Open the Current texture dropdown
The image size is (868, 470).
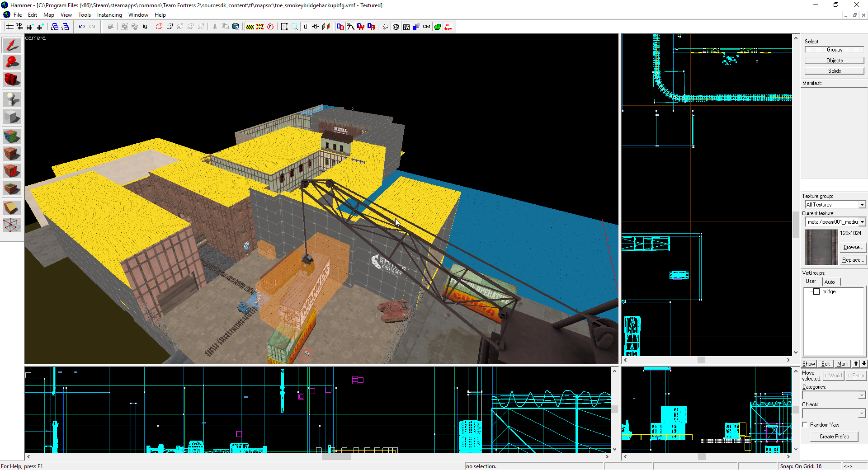point(862,222)
